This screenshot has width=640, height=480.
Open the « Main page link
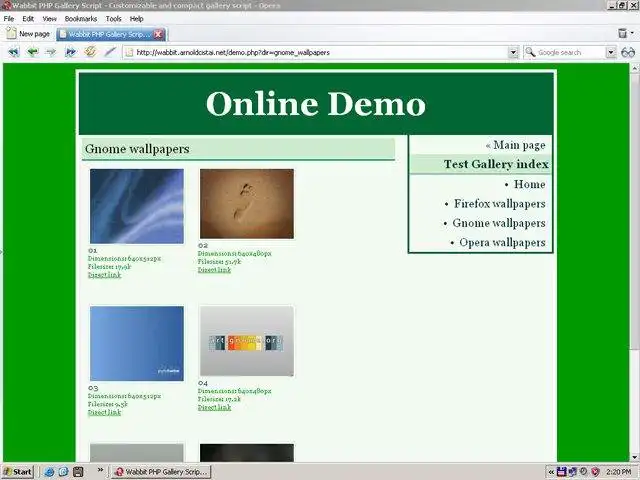pos(516,145)
